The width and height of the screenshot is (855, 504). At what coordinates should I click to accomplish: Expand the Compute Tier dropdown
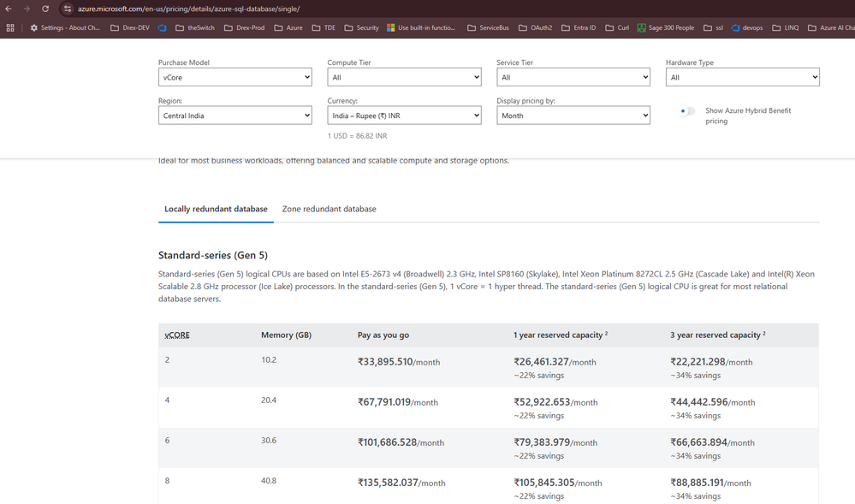404,78
